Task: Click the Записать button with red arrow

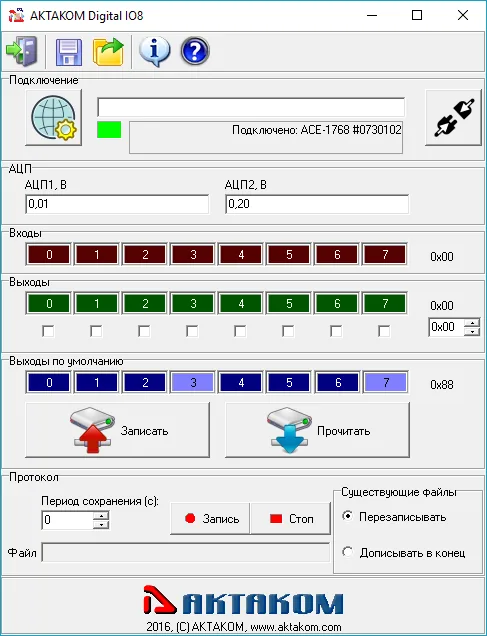Action: (118, 430)
